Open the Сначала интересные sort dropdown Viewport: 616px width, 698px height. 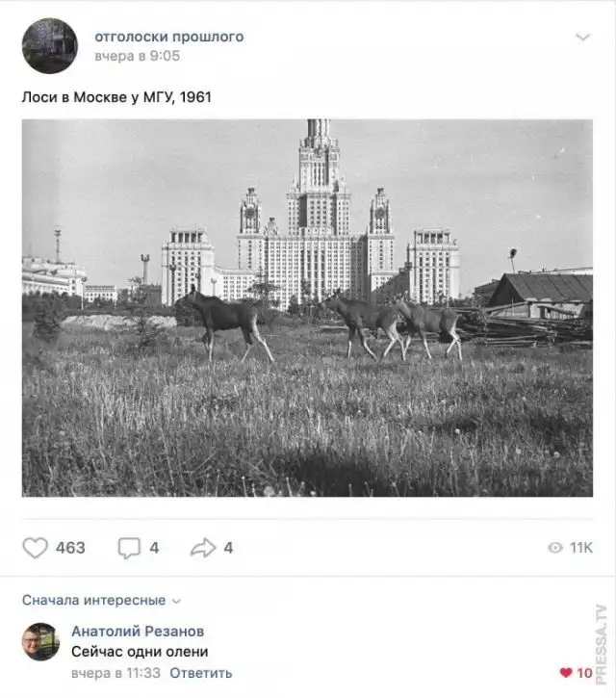[x=101, y=600]
